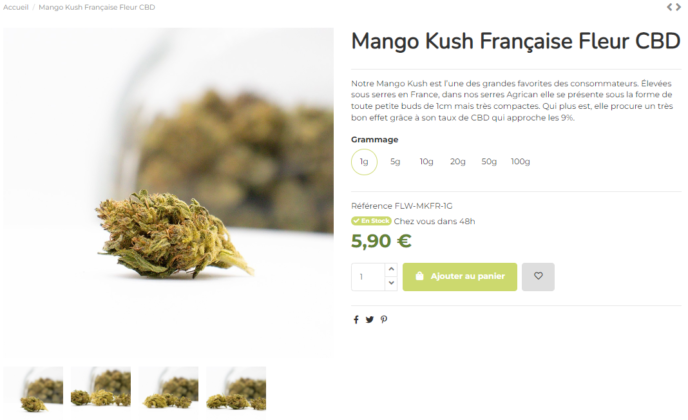Image resolution: width=688 pixels, height=420 pixels.
Task: Pick the 100g grammage option
Action: [520, 162]
